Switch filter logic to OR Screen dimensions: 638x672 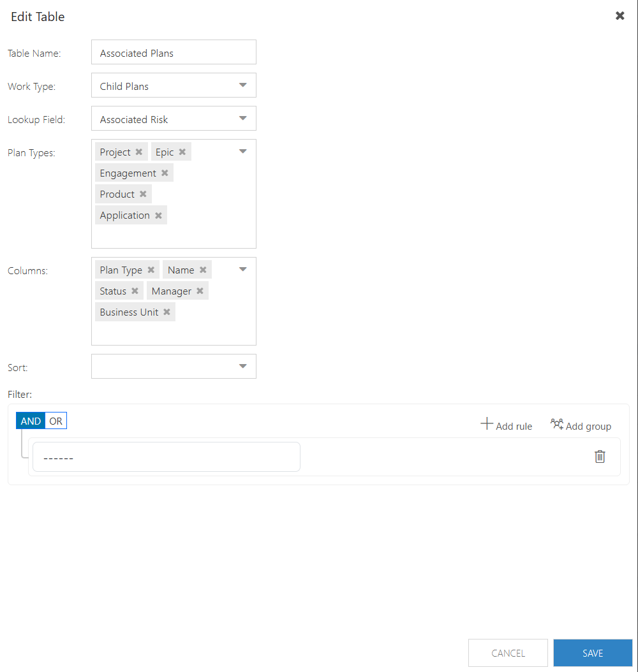pos(56,421)
